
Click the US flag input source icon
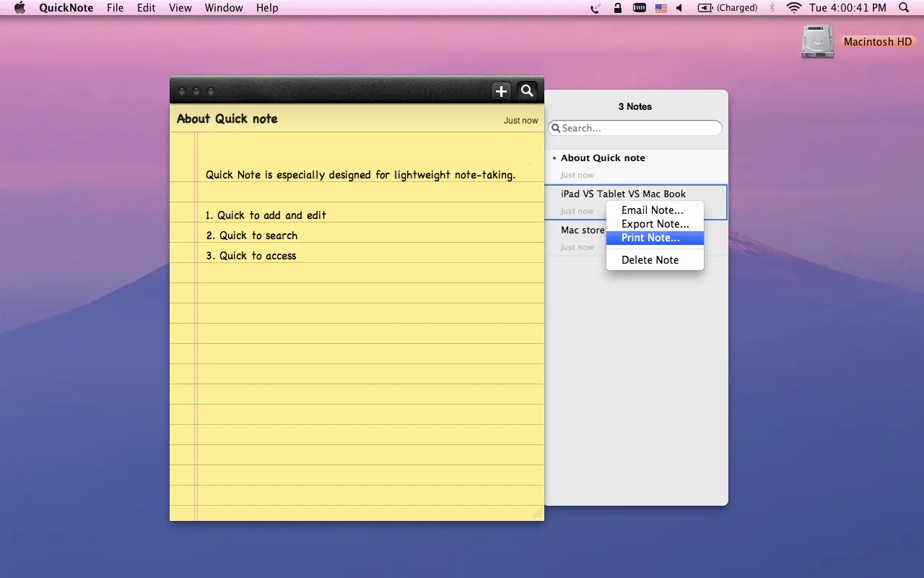coord(660,8)
